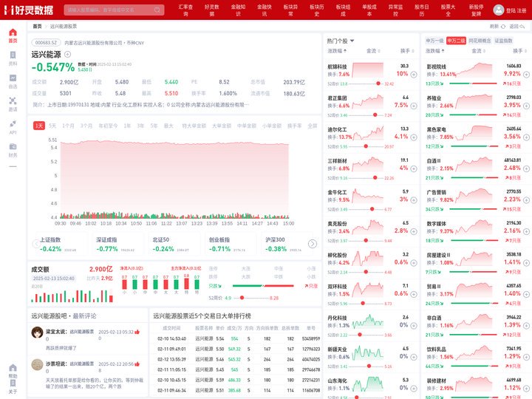Open the API sidebar icon
532x399 pixels.
point(13,124)
